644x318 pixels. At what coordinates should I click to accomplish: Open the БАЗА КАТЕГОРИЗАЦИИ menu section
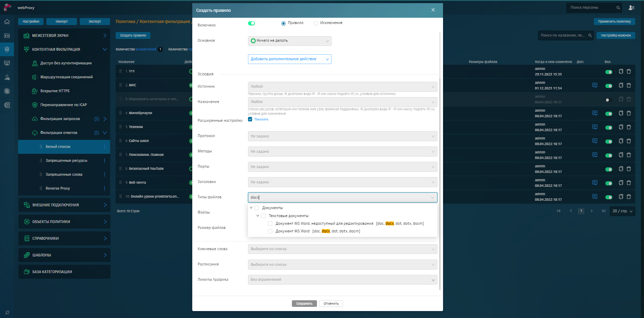point(64,272)
